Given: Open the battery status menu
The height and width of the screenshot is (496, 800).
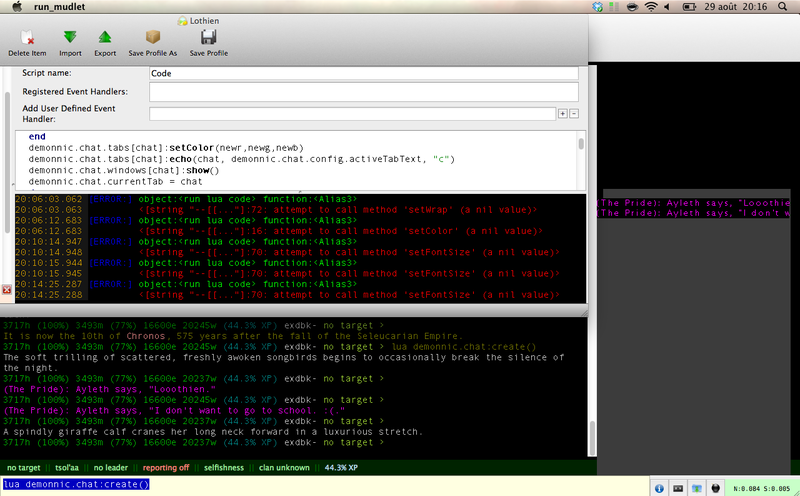Looking at the screenshot, I should (689, 7).
